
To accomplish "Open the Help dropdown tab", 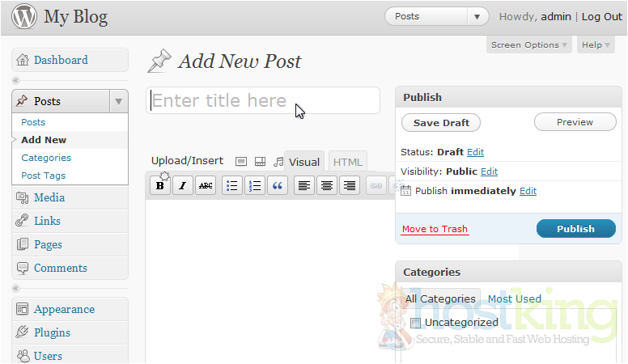I will [x=596, y=45].
